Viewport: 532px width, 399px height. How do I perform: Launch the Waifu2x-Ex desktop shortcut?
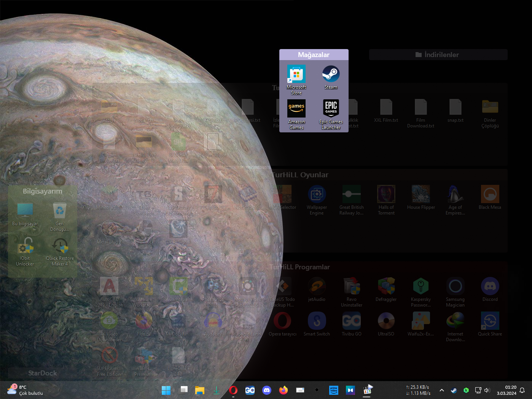(x=421, y=324)
